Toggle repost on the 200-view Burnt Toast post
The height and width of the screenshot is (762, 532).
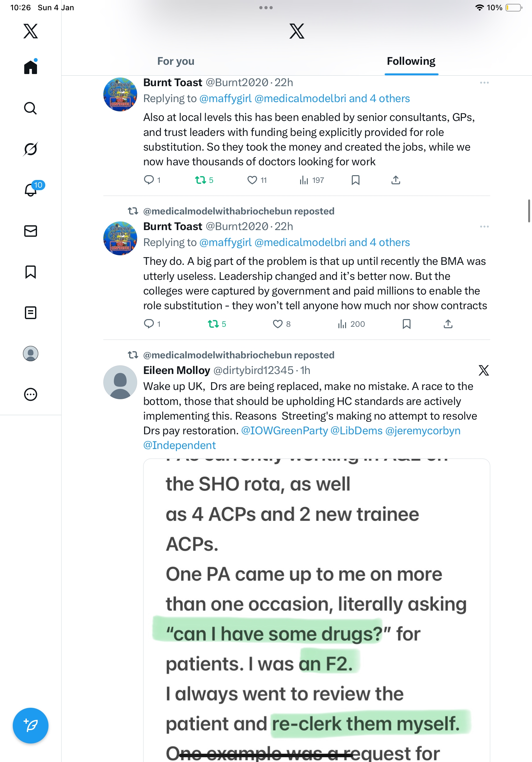point(213,324)
